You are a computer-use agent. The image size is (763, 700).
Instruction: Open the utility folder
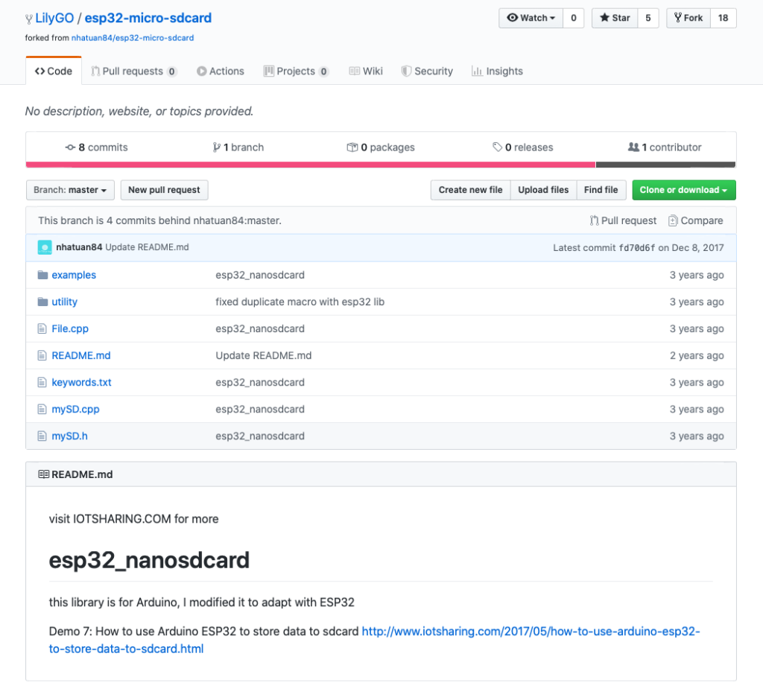pos(65,302)
